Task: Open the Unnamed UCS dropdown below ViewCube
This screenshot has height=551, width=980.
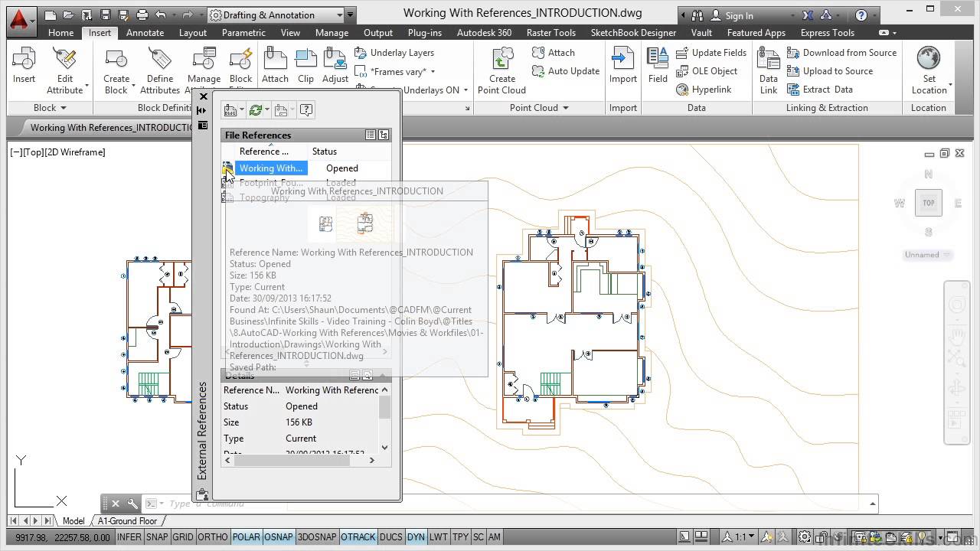Action: 927,255
